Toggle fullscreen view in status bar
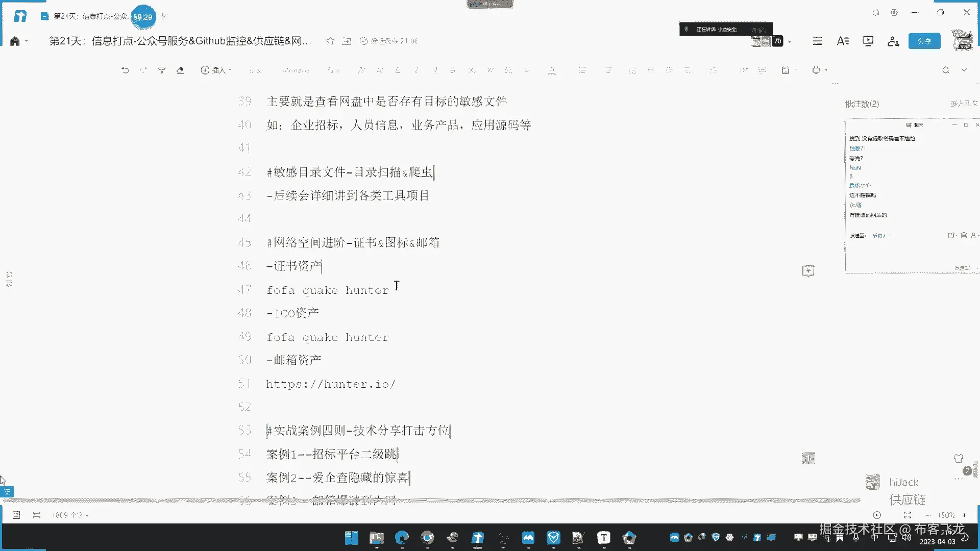Viewport: 980px width, 551px height. pos(908,515)
